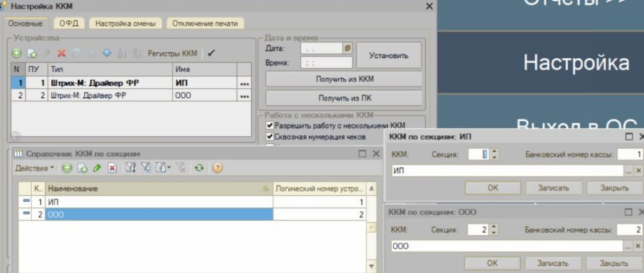The image size is (644, 273).
Task: Adjust Секция stepper in the ООО window
Action: (494, 229)
